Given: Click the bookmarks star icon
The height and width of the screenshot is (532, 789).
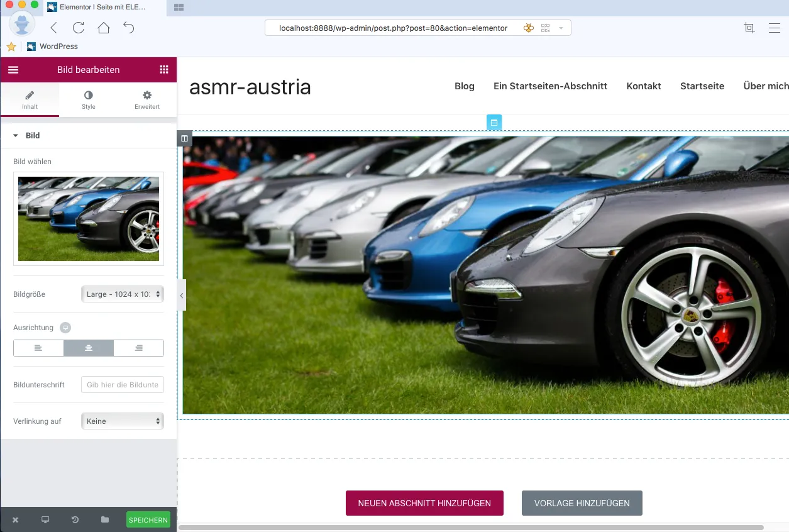Looking at the screenshot, I should 11,47.
